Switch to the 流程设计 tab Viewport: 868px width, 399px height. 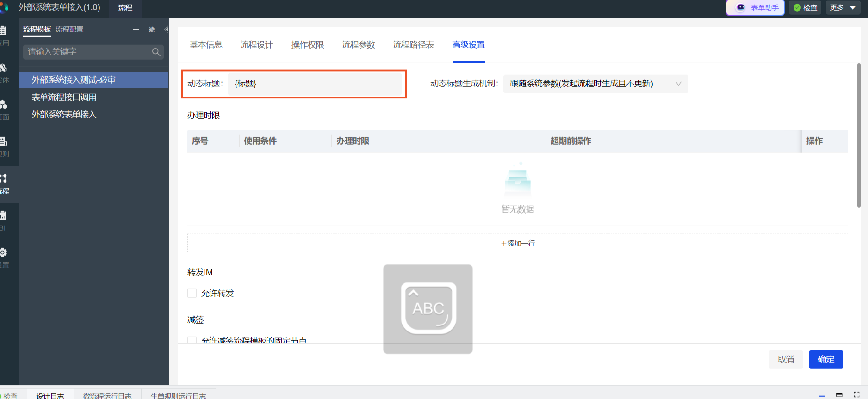click(x=256, y=45)
